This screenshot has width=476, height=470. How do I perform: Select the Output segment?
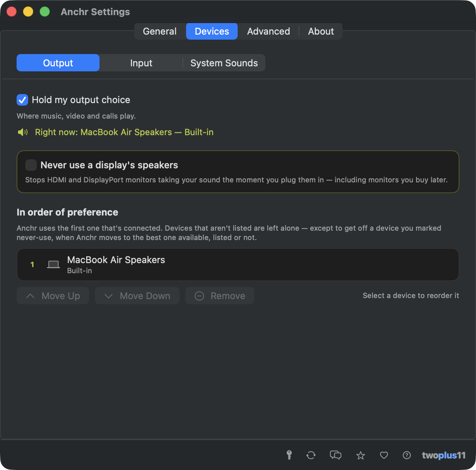pos(58,63)
